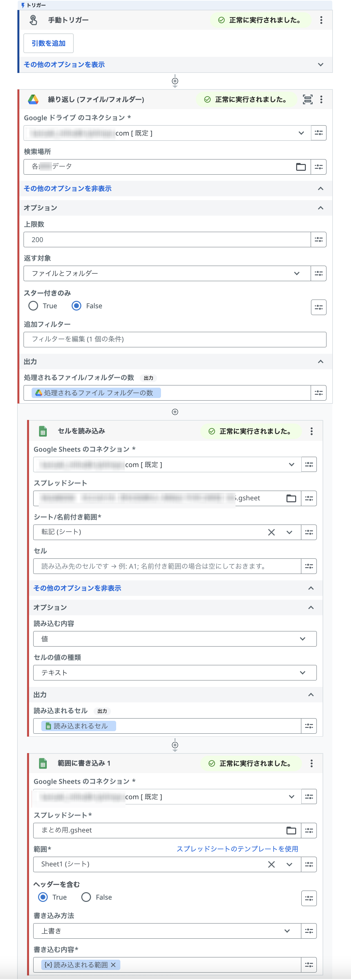
Task: Click the variable picker icon beside 上限数
Action: coord(318,240)
